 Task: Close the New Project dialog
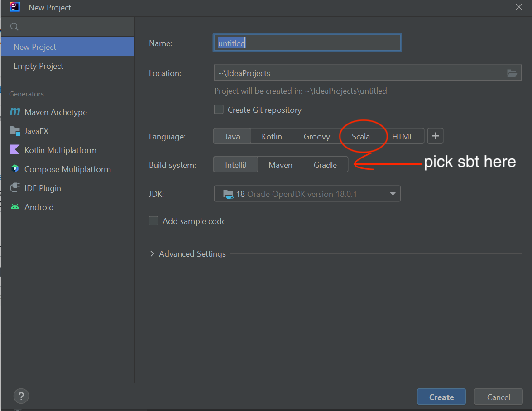click(x=519, y=7)
